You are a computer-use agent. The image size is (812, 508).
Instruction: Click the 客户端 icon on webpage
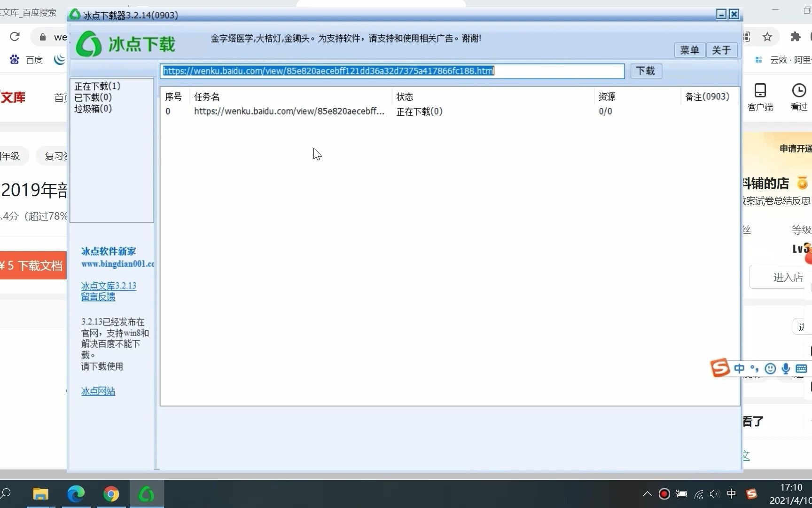(x=760, y=97)
